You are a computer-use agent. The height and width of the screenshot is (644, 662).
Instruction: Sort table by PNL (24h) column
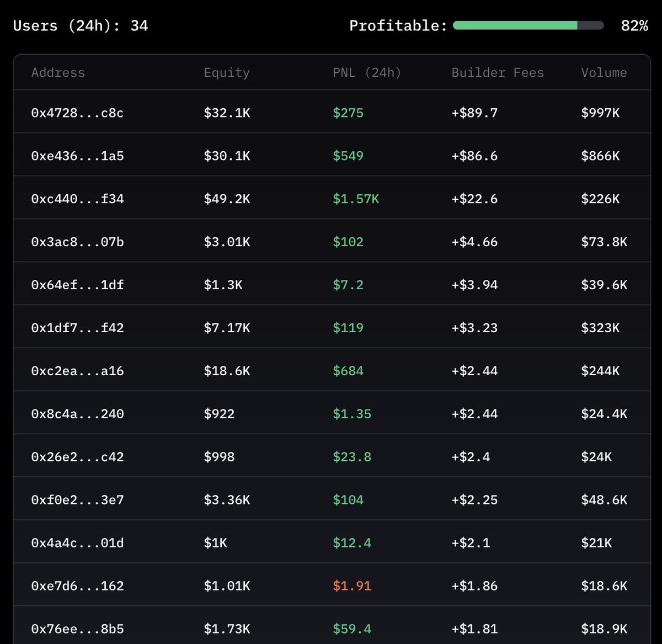[366, 72]
